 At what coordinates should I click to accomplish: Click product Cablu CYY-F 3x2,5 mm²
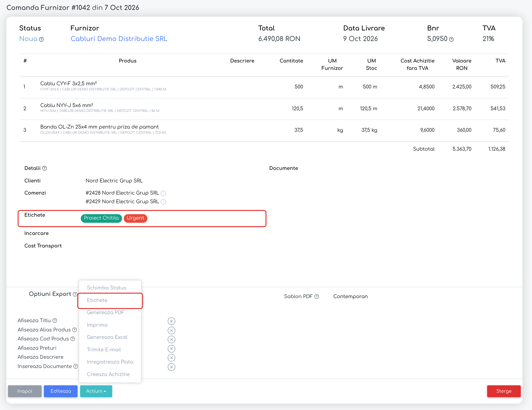coord(68,84)
